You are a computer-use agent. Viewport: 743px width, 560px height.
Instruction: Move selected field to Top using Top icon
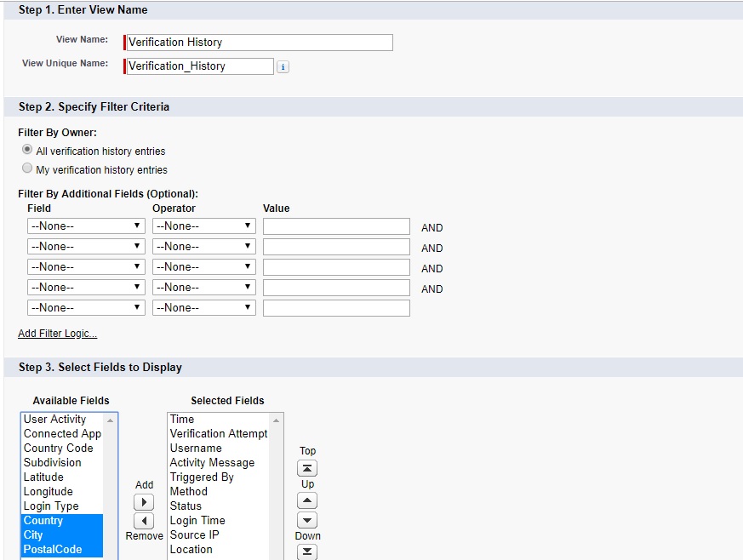(x=306, y=466)
